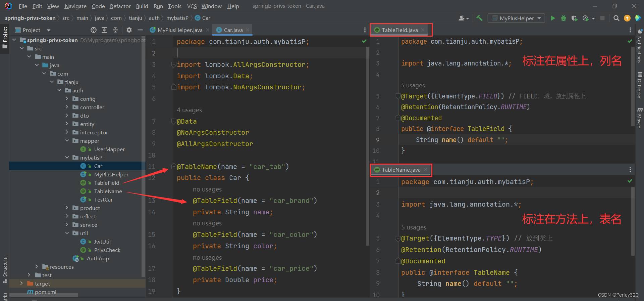Close the TableField.java tab
The width and height of the screenshot is (644, 301).
pos(423,30)
